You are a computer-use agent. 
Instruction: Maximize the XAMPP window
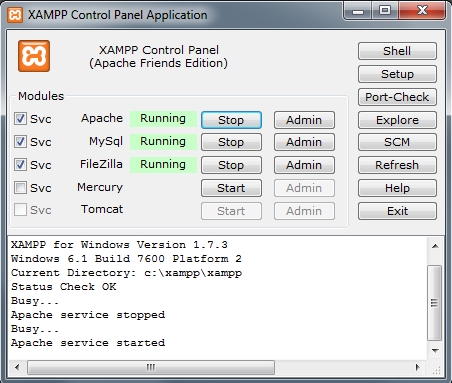385,11
